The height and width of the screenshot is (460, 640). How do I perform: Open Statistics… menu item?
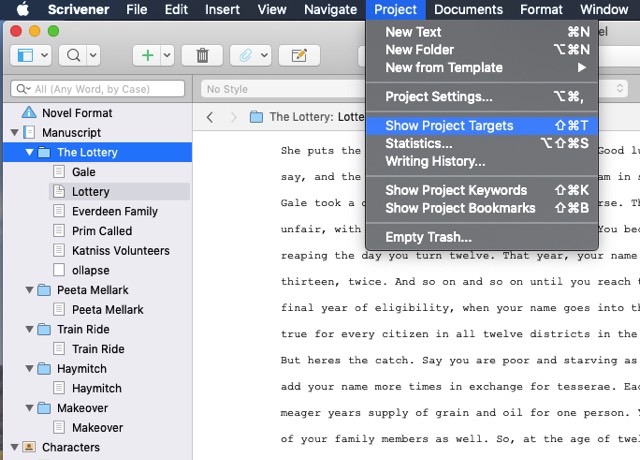(482, 144)
